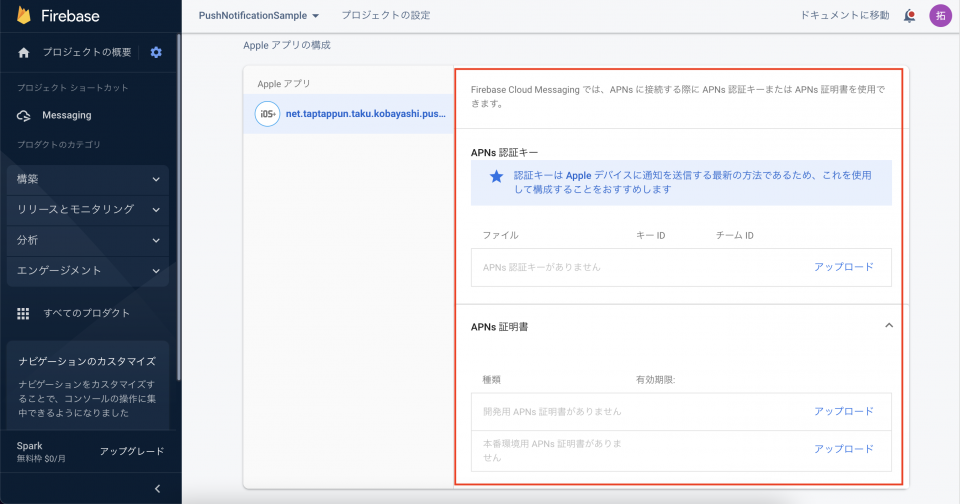Image resolution: width=960 pixels, height=504 pixels.
Task: Upload APNs 認証キー via アップロード
Action: [x=844, y=267]
